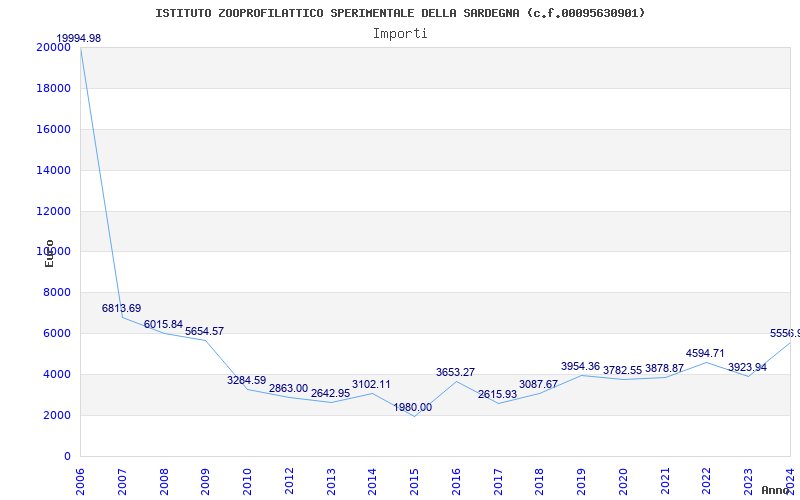Click the Importi subtitle
Image resolution: width=800 pixels, height=500 pixels.
400,34
